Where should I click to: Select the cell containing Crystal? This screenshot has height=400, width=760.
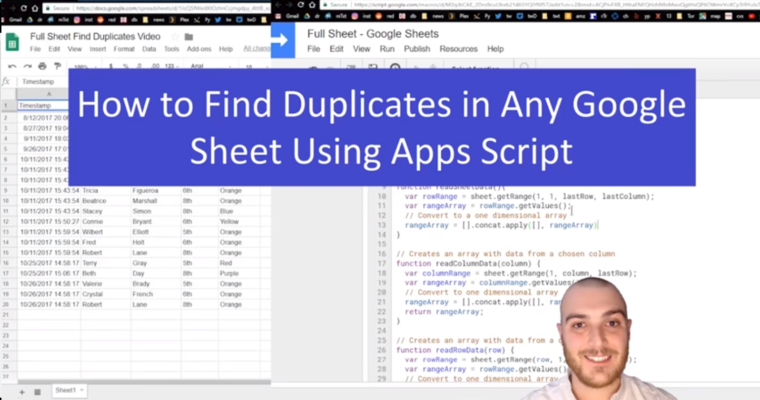click(106, 294)
